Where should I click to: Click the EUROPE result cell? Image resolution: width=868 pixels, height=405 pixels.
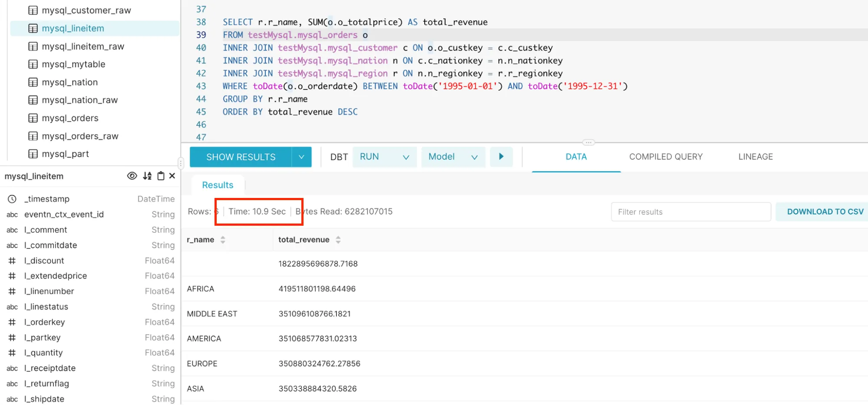click(x=202, y=363)
